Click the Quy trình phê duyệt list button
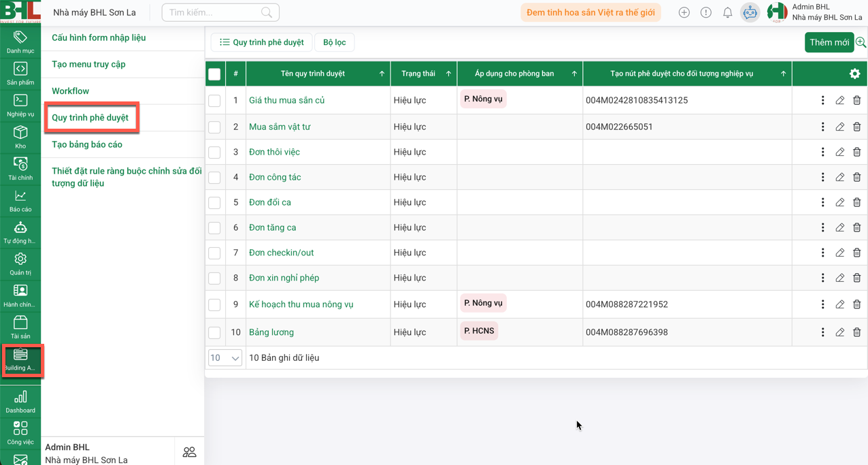The width and height of the screenshot is (868, 465). tap(261, 42)
